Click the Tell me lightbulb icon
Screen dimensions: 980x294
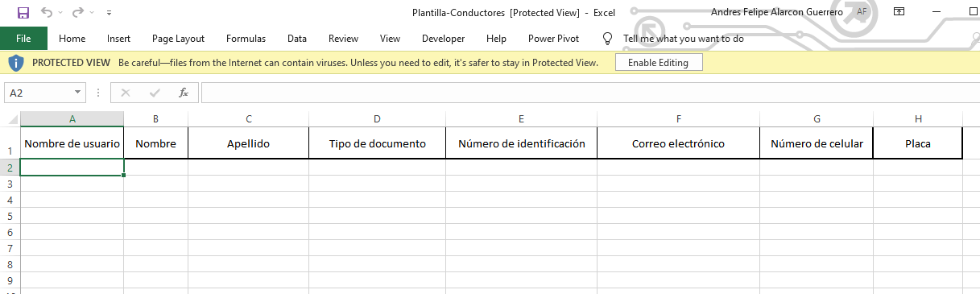(x=608, y=38)
